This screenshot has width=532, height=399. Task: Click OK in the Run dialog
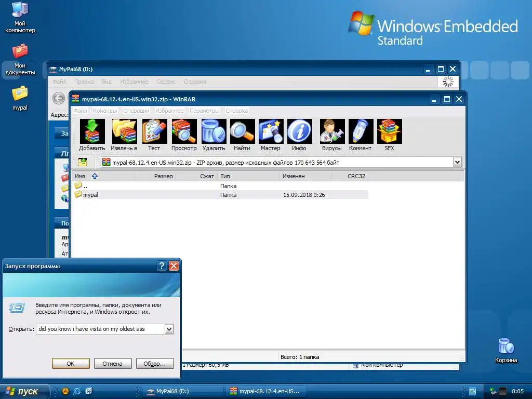click(71, 363)
